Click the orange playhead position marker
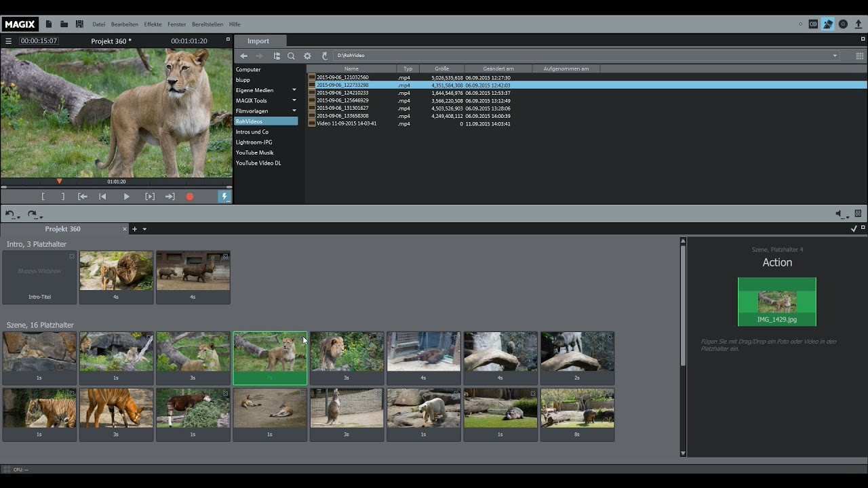The width and height of the screenshot is (868, 488). coord(59,181)
